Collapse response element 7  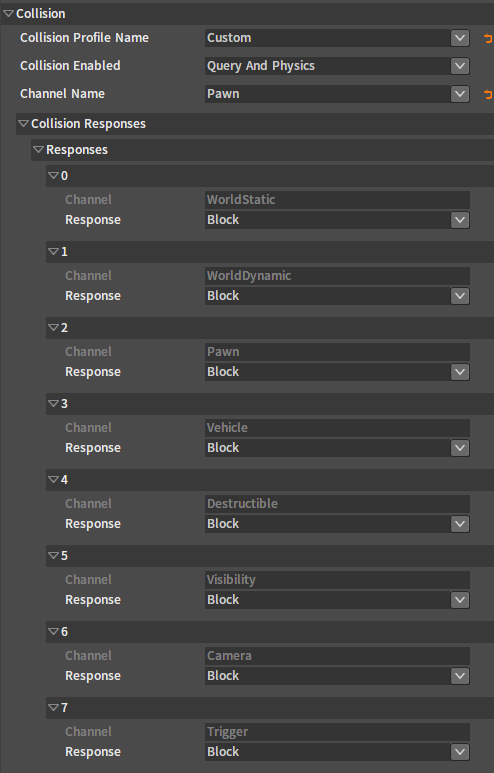[x=53, y=707]
